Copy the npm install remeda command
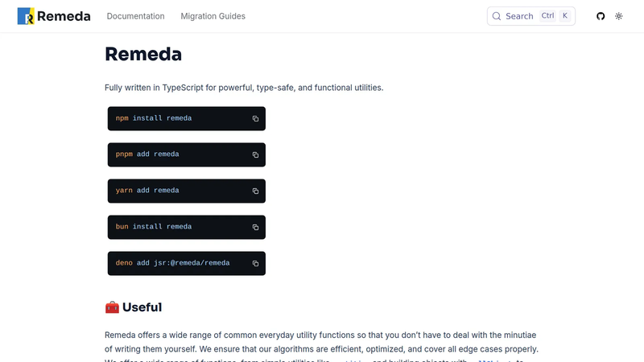The image size is (644, 362). (x=255, y=118)
